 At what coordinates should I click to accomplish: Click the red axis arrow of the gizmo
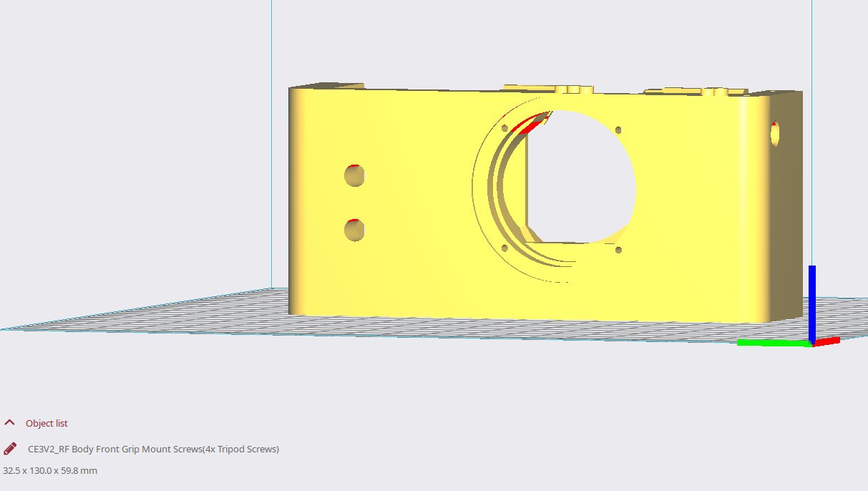click(827, 341)
